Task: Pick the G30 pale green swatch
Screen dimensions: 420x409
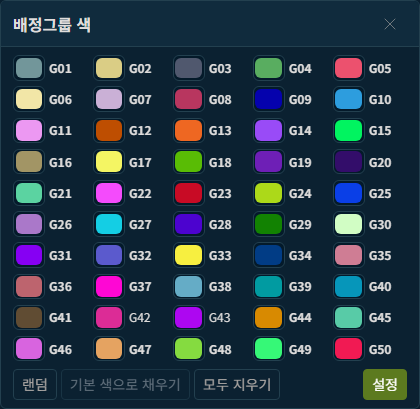Action: point(349,224)
